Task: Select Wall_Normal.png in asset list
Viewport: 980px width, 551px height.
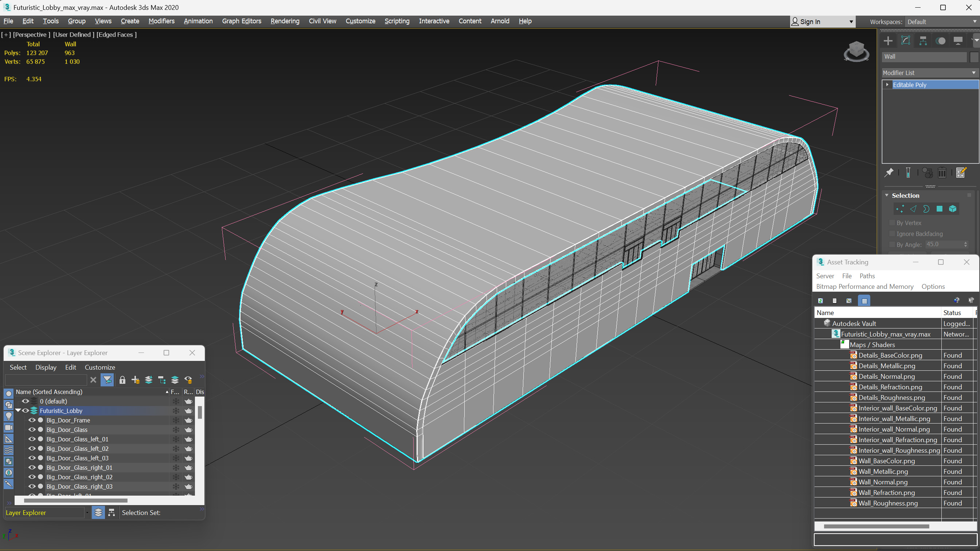Action: pyautogui.click(x=883, y=482)
